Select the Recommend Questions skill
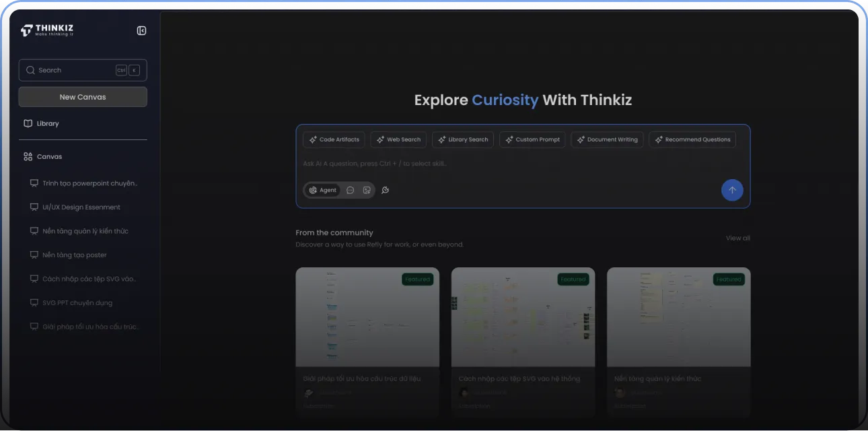 tap(692, 139)
